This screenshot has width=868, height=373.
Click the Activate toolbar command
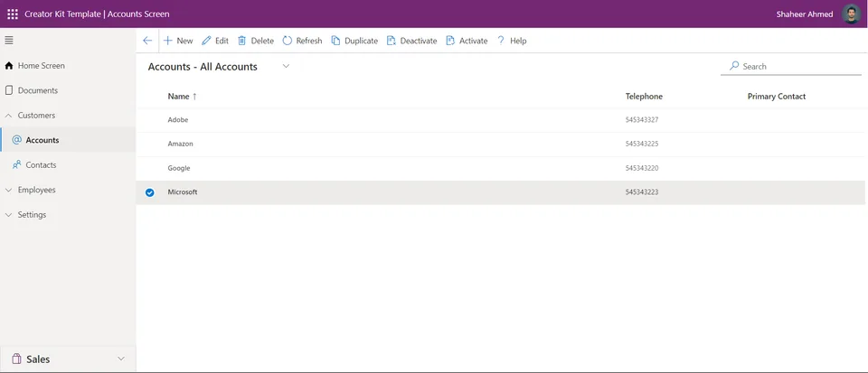pos(467,41)
